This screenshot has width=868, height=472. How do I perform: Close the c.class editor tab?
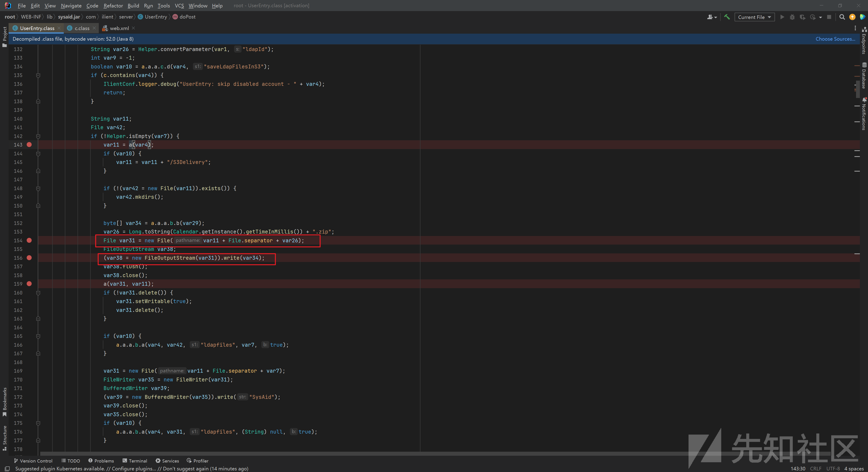click(x=94, y=28)
